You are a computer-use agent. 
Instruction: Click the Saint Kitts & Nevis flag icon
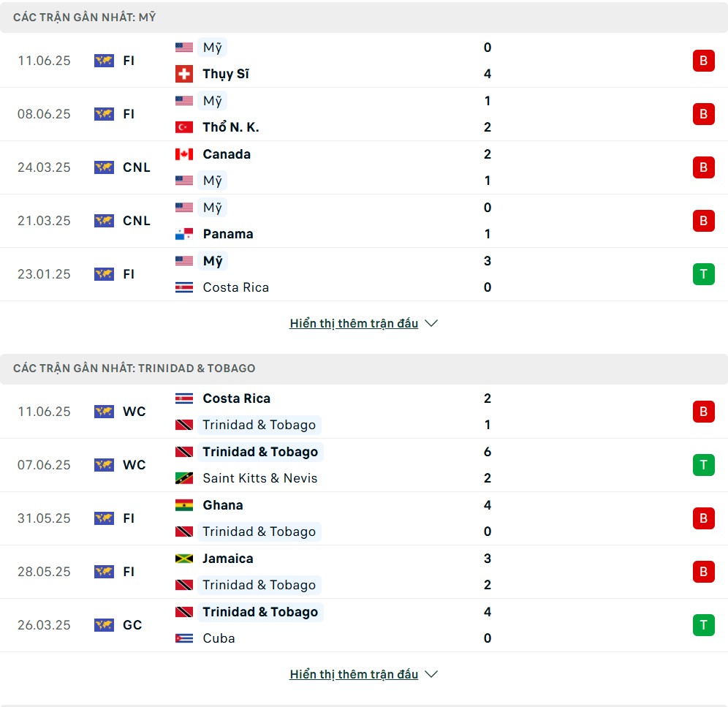pyautogui.click(x=184, y=478)
